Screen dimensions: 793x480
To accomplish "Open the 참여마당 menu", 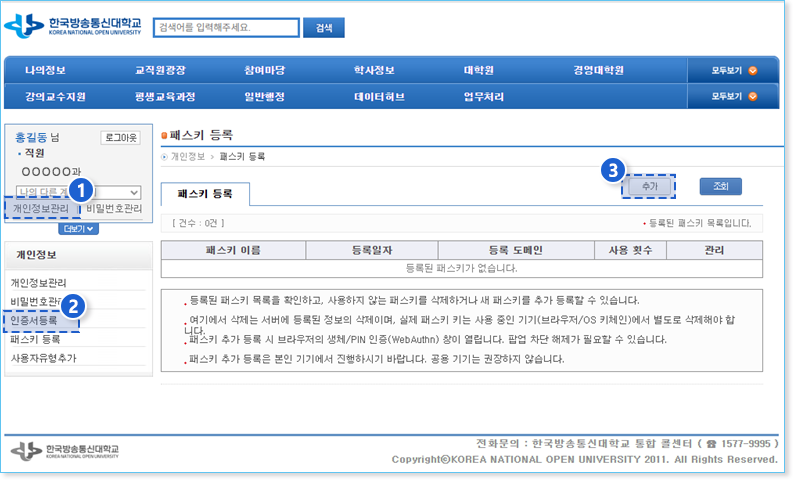I will point(265,70).
